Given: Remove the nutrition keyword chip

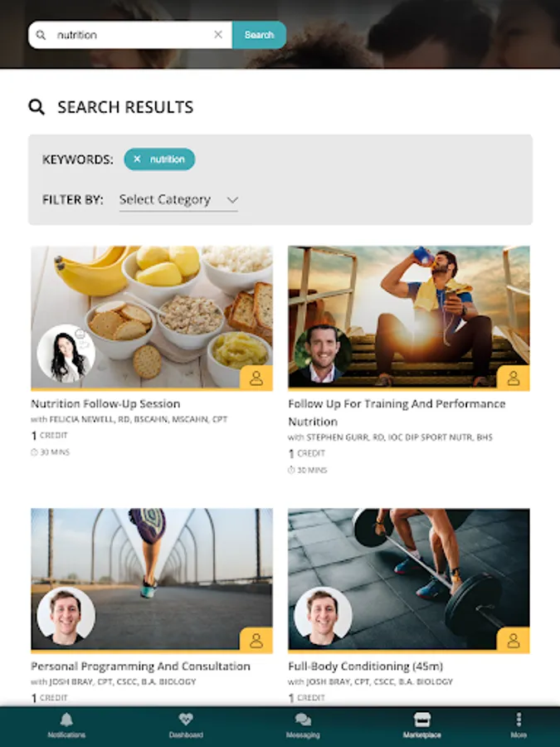Looking at the screenshot, I should point(137,159).
